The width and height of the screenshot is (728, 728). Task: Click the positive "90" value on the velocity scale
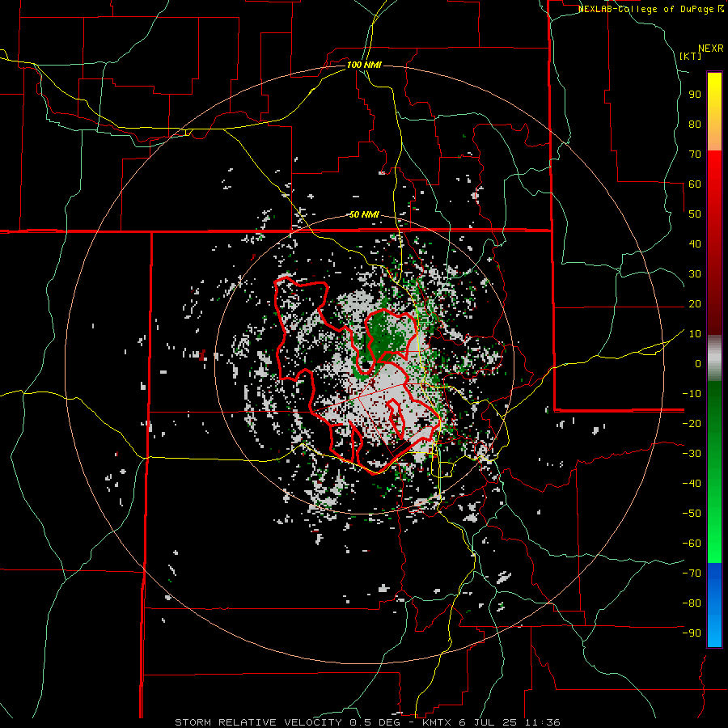[695, 95]
